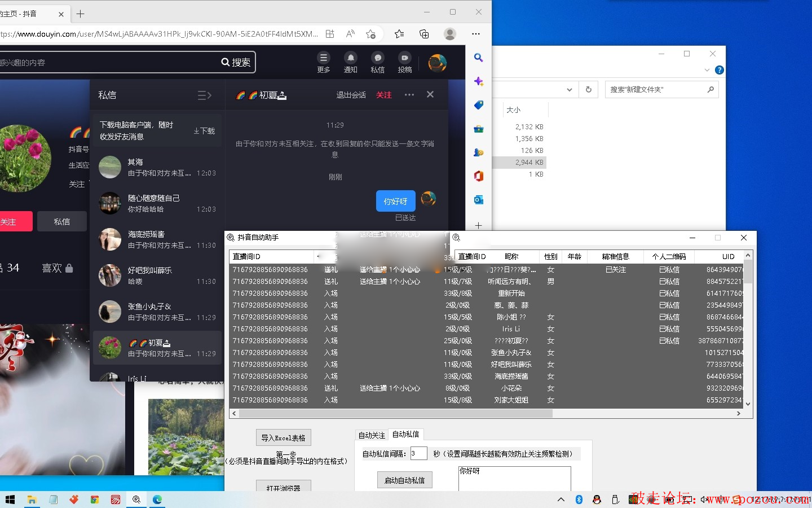Open the lotus pond video thumbnail
812x508 pixels.
tap(186, 437)
